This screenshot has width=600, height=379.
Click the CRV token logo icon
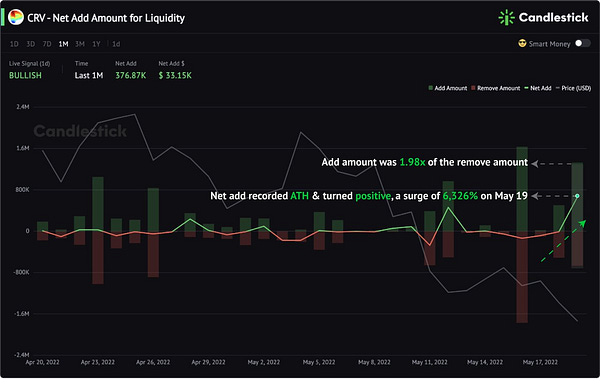click(16, 17)
